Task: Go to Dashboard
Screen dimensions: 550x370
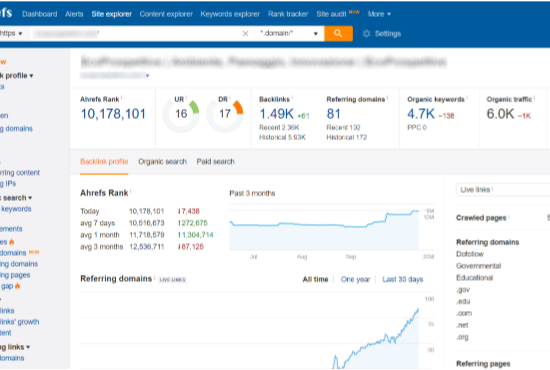Action: 39,14
